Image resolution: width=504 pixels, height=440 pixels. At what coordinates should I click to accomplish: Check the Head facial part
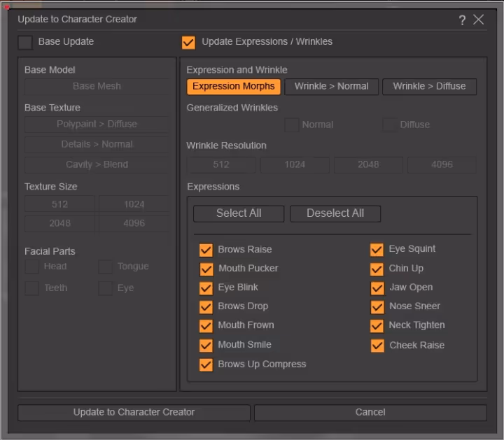point(31,267)
